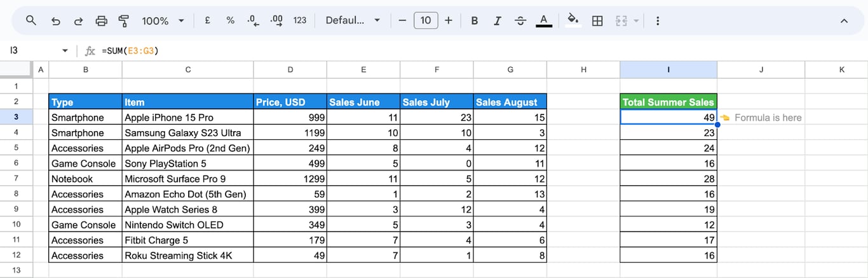Select the total cell showing 28
This screenshot has width=868, height=278.
click(x=668, y=179)
